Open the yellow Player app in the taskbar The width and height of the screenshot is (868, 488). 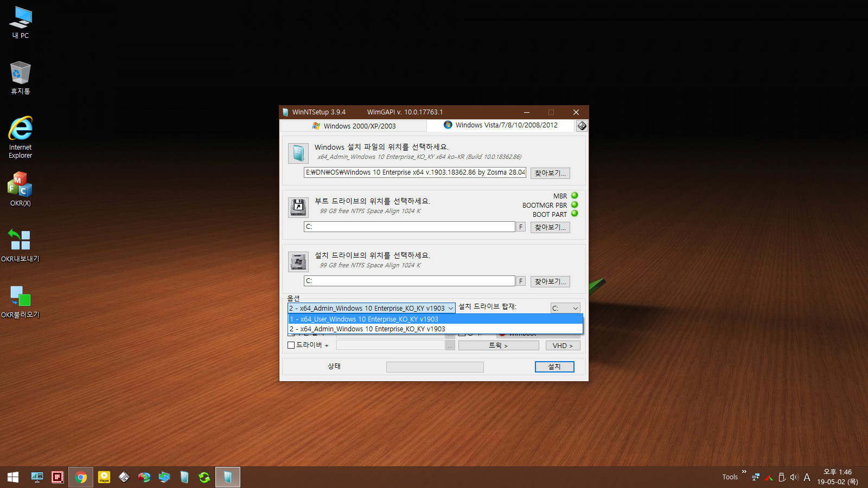click(104, 477)
